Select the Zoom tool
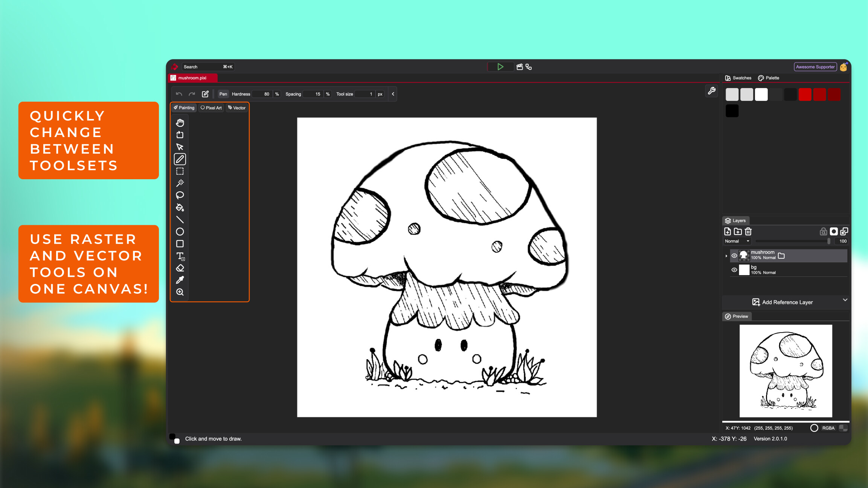The image size is (868, 488). (x=180, y=292)
